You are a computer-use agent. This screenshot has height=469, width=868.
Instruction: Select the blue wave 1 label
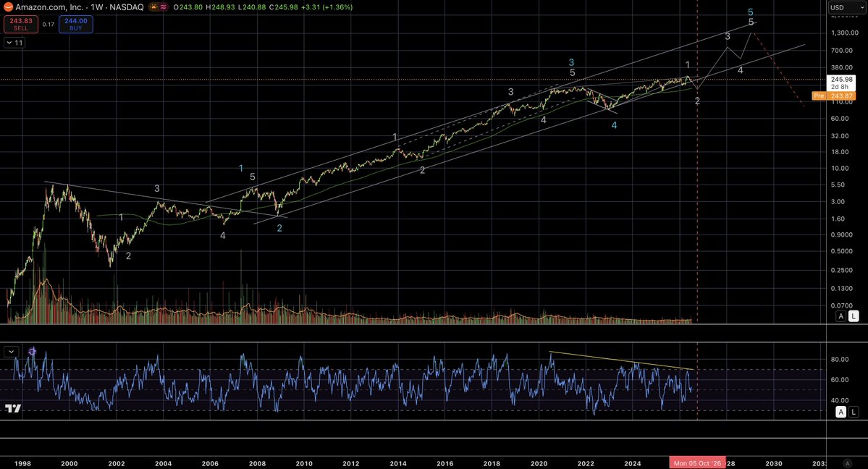[x=241, y=169]
